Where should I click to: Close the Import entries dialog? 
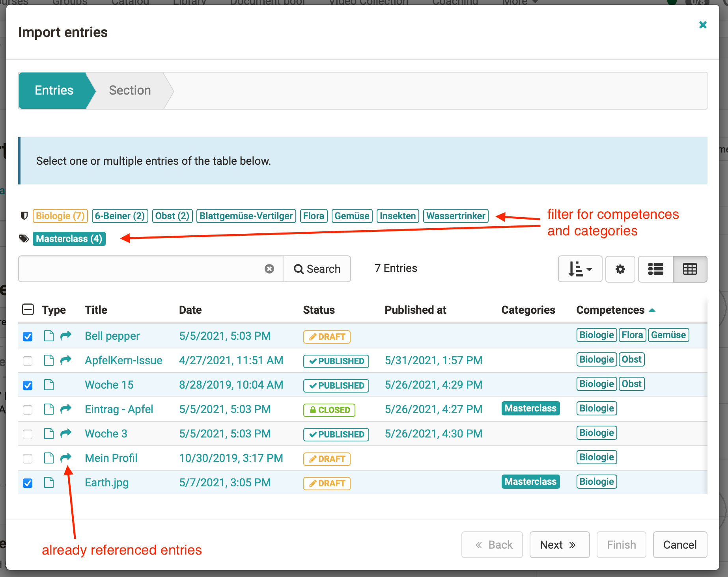(x=702, y=25)
